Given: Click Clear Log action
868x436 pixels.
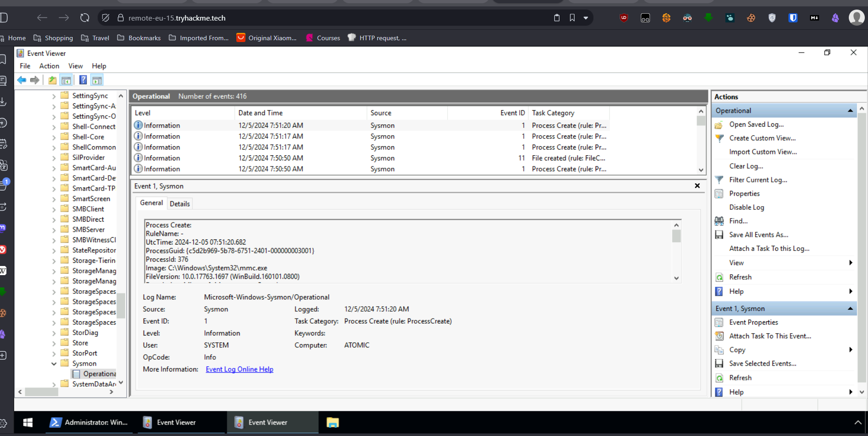Looking at the screenshot, I should 746,166.
